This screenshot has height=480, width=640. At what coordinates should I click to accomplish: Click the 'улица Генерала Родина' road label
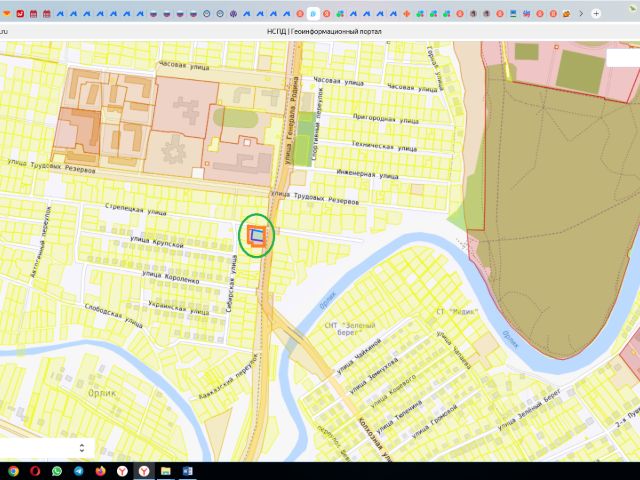[292, 120]
